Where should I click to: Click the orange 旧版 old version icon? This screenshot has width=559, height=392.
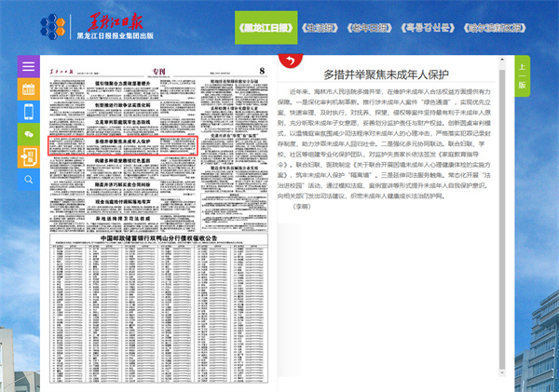(x=29, y=156)
